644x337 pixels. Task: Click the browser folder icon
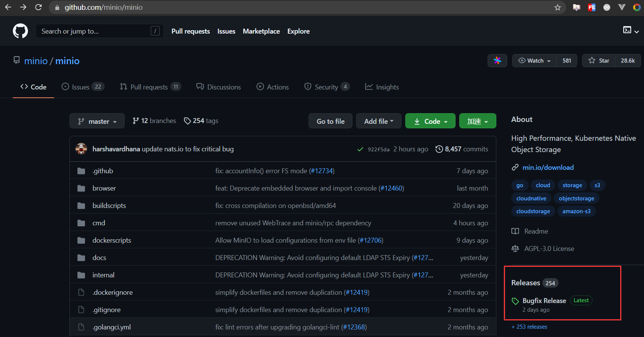click(81, 188)
